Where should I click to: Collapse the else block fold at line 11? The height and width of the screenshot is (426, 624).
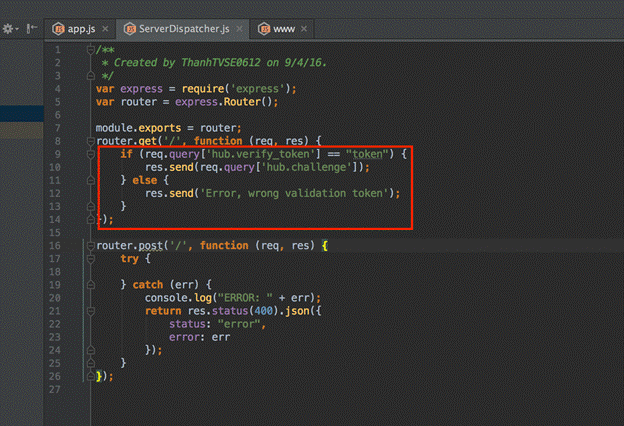coord(91,180)
